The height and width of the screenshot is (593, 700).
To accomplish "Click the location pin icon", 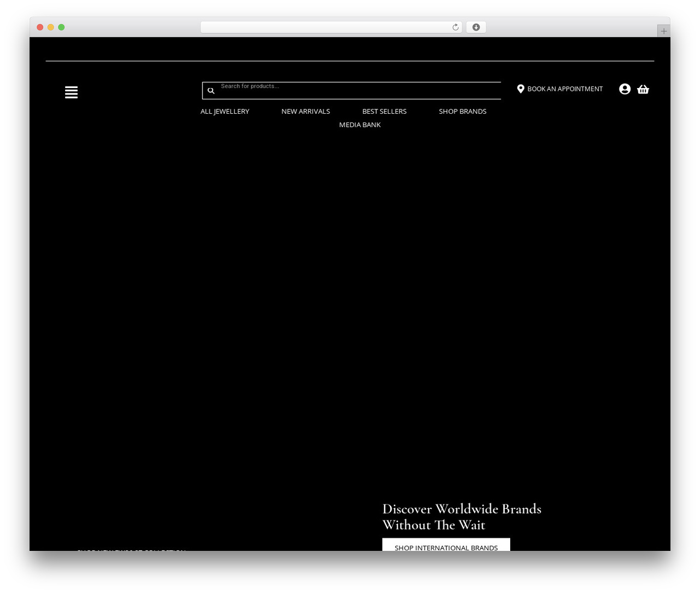I will (521, 89).
